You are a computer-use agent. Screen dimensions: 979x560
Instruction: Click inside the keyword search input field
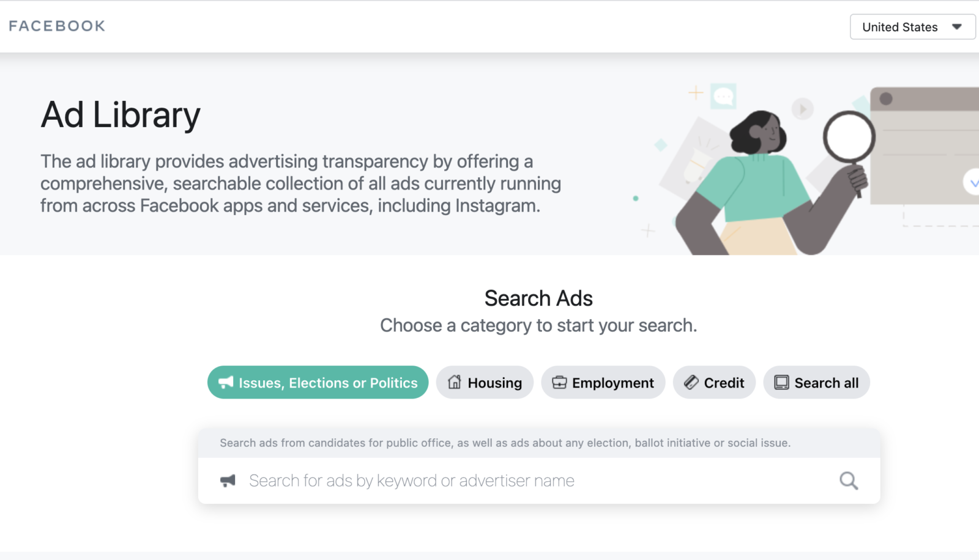489,481
